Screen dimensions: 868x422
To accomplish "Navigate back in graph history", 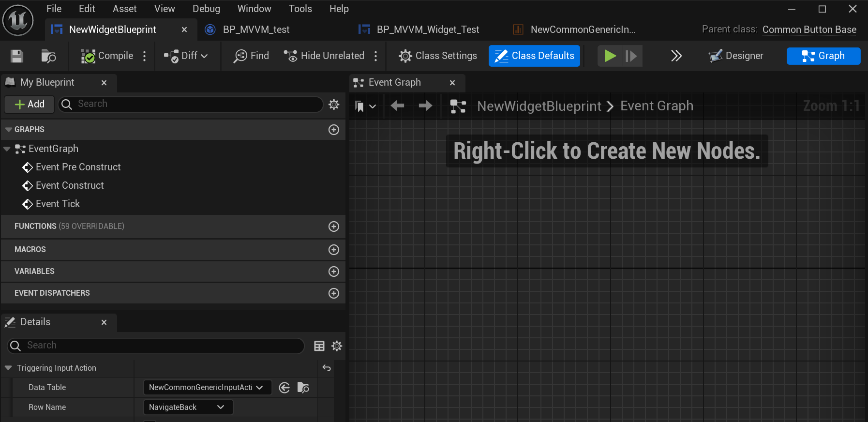I will coord(397,106).
